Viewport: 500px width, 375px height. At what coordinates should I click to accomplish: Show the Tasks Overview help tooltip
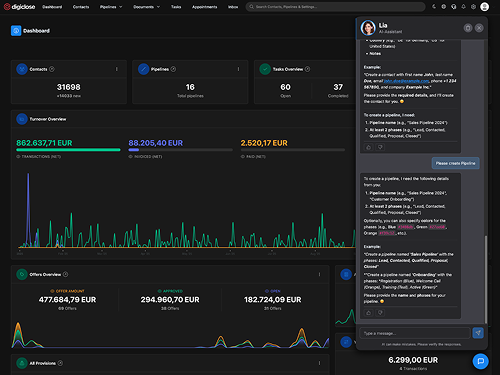(x=307, y=69)
